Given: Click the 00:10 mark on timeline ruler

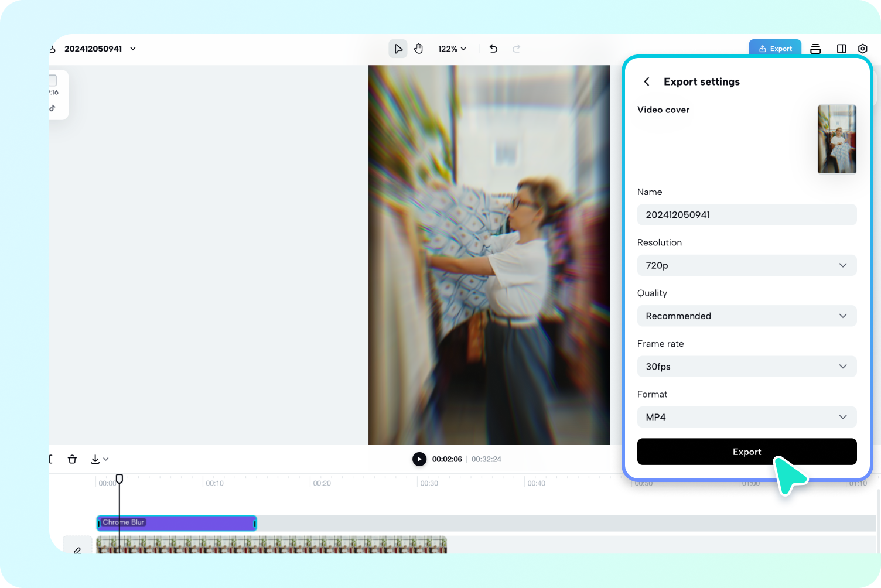Looking at the screenshot, I should [x=214, y=483].
